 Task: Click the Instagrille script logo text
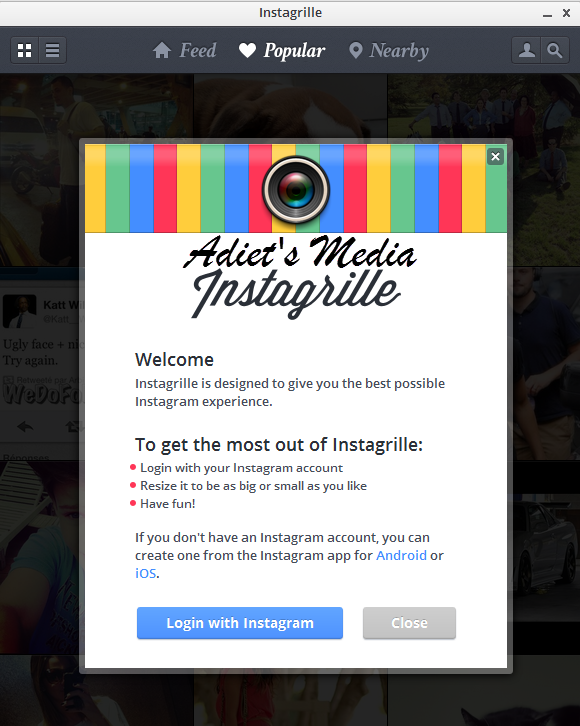click(x=296, y=293)
